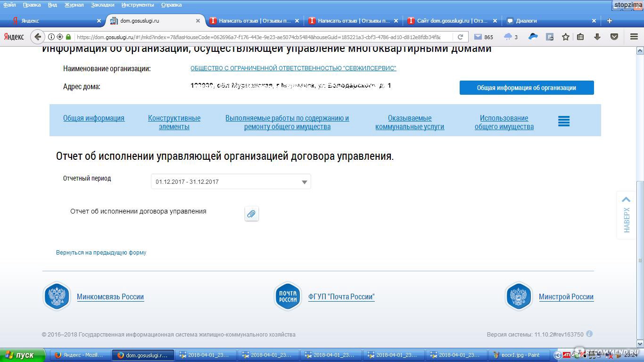The image size is (644, 362).
Task: Show site information via the circled-i icon
Action: (51, 37)
